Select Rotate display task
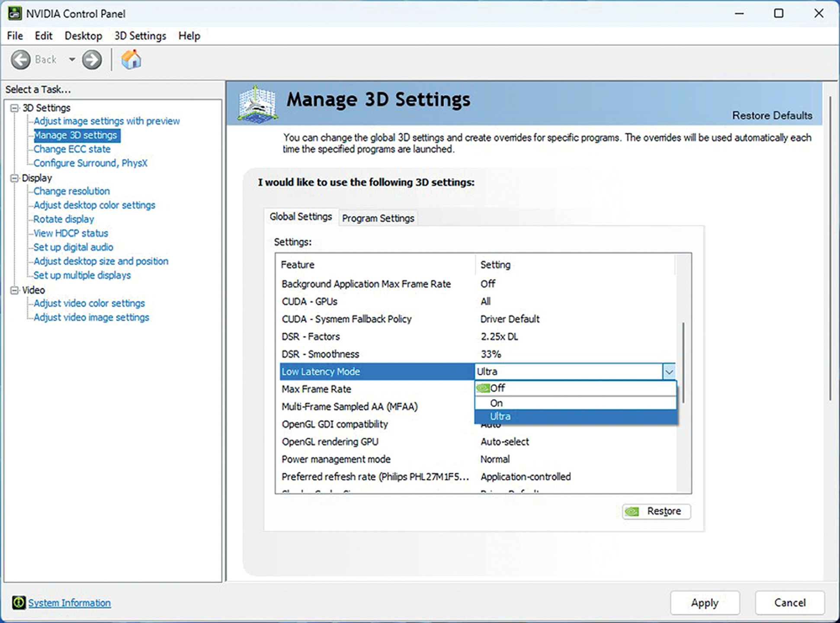 point(64,219)
